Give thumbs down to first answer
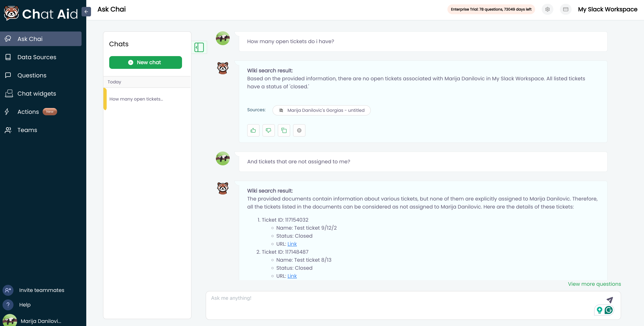This screenshot has height=326, width=644. [268, 130]
